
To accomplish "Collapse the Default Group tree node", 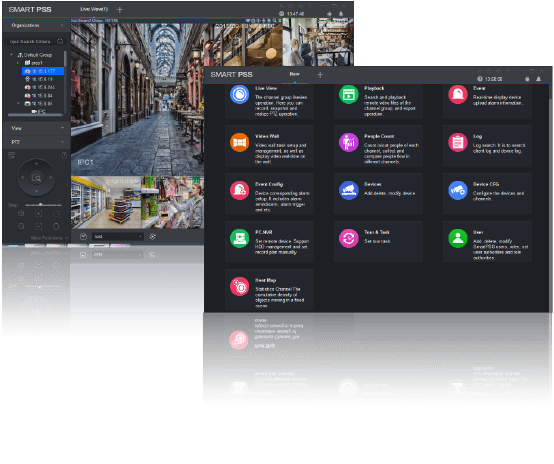I will pos(11,55).
